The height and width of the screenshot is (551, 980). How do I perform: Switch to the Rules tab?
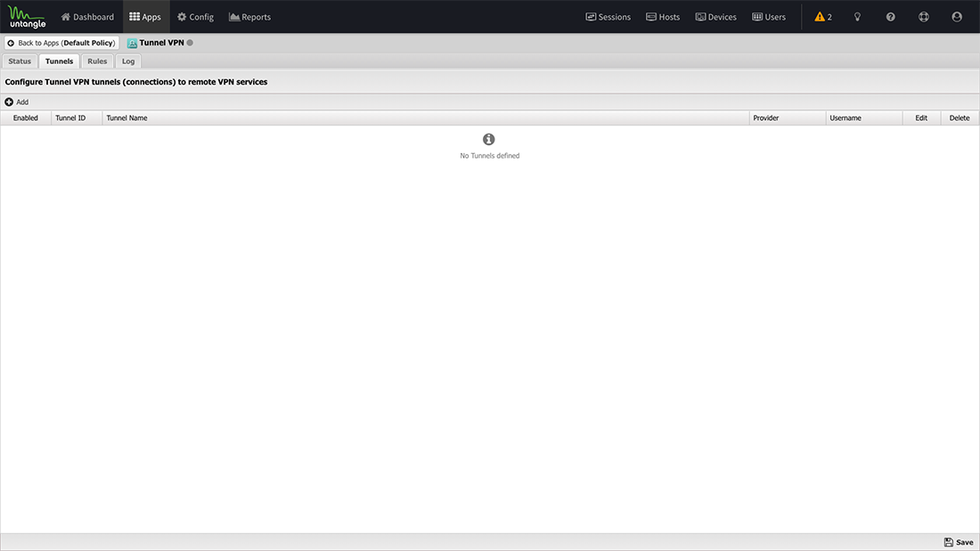click(x=97, y=61)
